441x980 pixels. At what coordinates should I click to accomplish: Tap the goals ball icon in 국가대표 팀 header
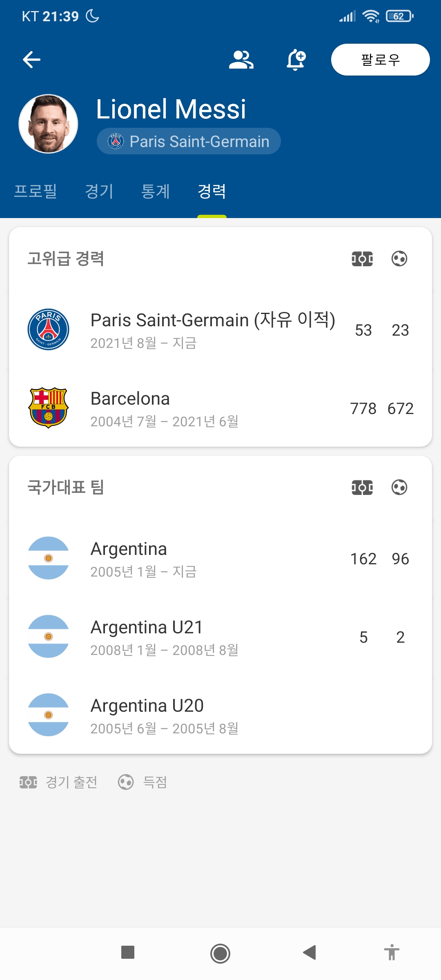(x=399, y=487)
